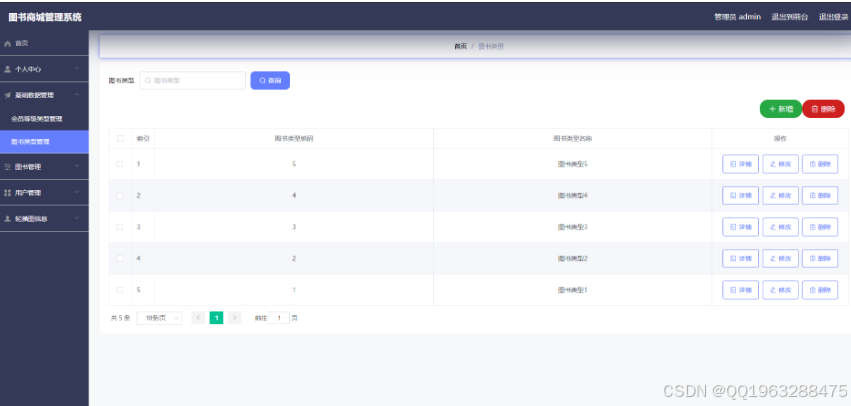Open 详情 for 图书类型2 row
Screen dimensions: 851x406
click(x=740, y=258)
